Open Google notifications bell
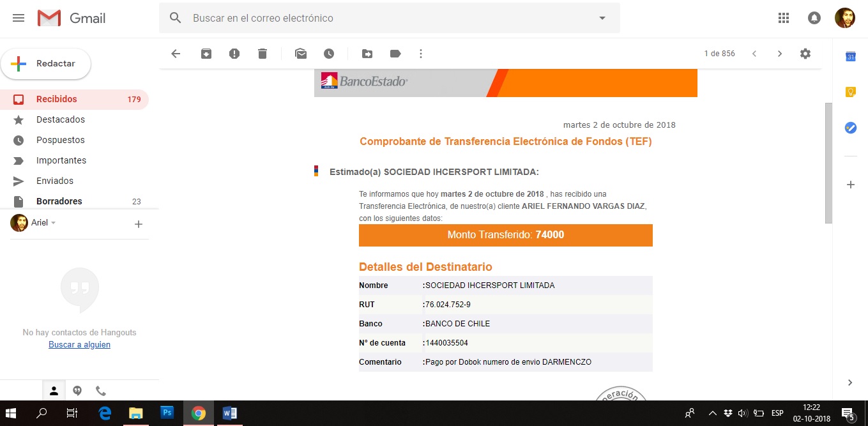Image resolution: width=868 pixels, height=426 pixels. tap(814, 18)
